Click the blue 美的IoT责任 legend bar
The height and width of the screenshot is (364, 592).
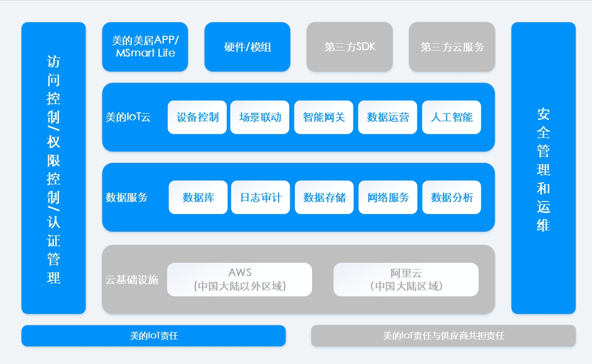tap(153, 336)
